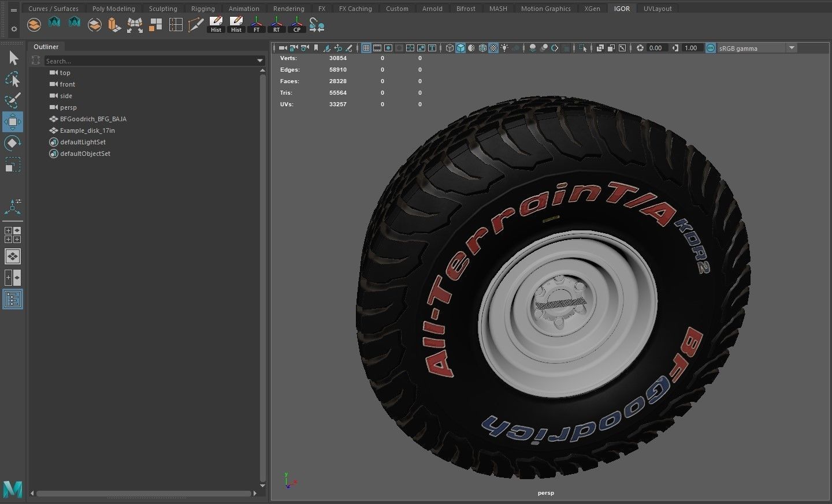This screenshot has height=504, width=832.
Task: Toggle wireframe on shaded display
Action: [x=482, y=48]
